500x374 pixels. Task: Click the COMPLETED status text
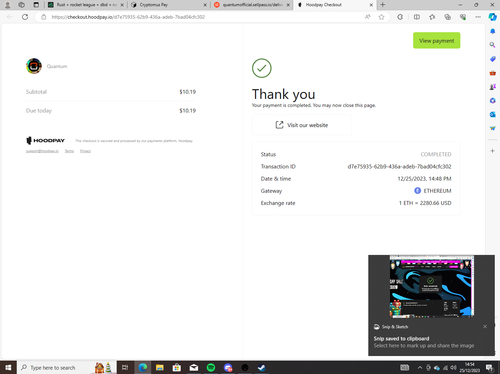point(436,154)
